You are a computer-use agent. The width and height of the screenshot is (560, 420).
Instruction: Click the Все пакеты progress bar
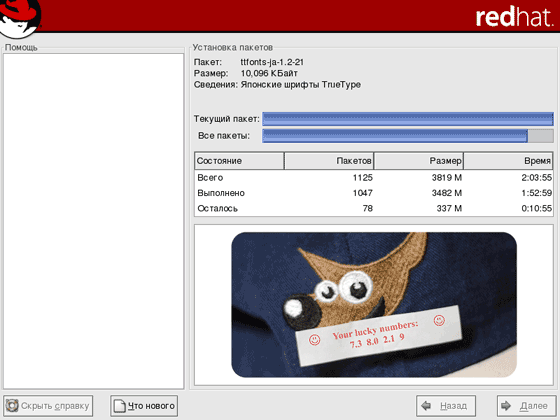point(408,136)
